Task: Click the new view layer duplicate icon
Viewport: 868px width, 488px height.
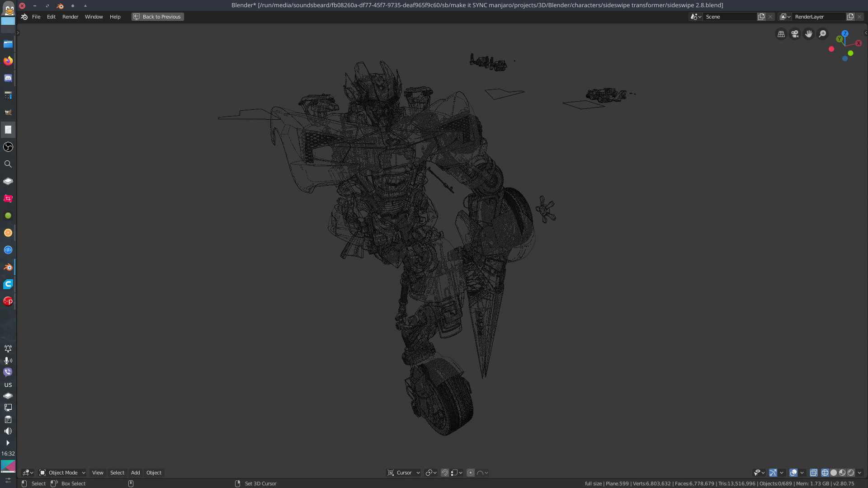Action: [x=850, y=17]
